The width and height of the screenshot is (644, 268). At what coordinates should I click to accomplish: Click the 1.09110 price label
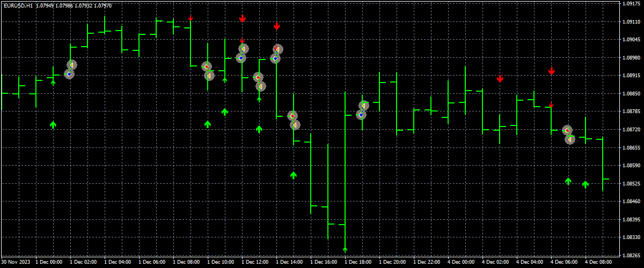point(631,22)
